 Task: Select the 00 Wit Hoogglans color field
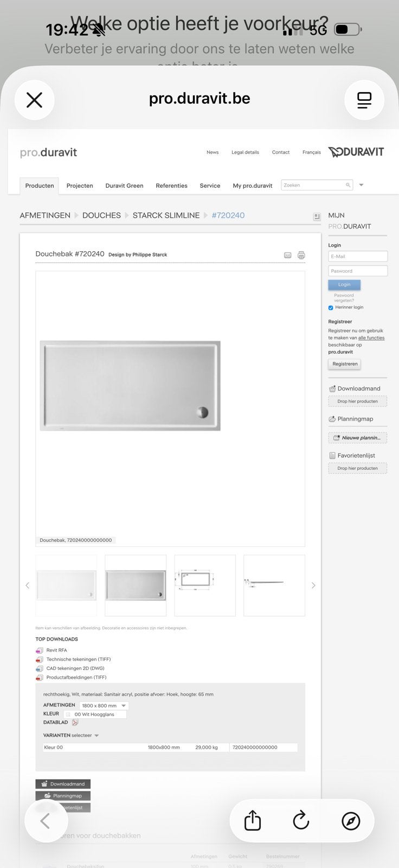pos(95,714)
